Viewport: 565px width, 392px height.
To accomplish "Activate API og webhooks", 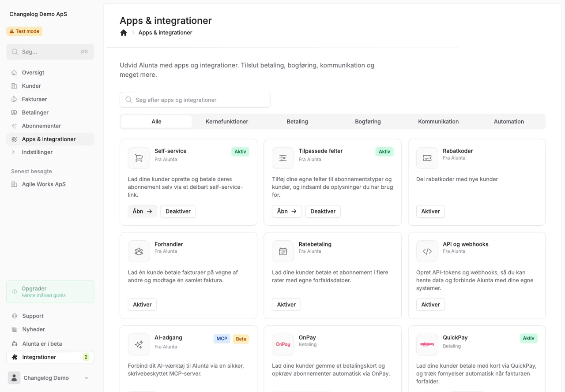I will coord(430,305).
